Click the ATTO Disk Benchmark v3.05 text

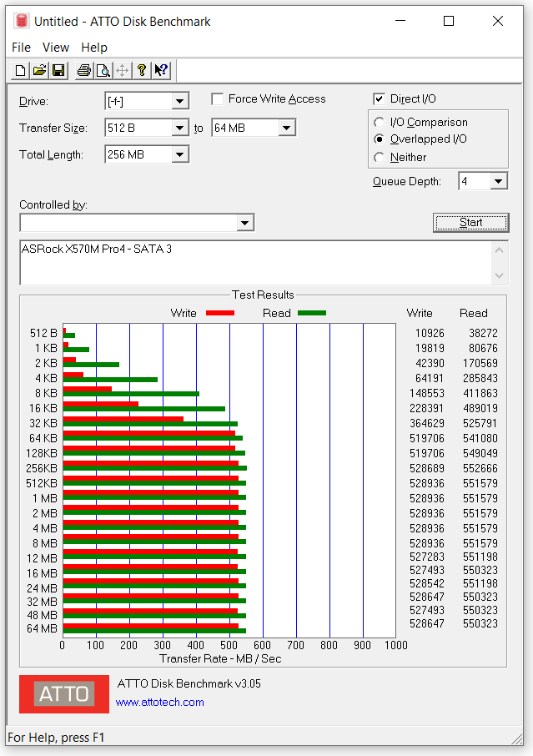point(189,683)
